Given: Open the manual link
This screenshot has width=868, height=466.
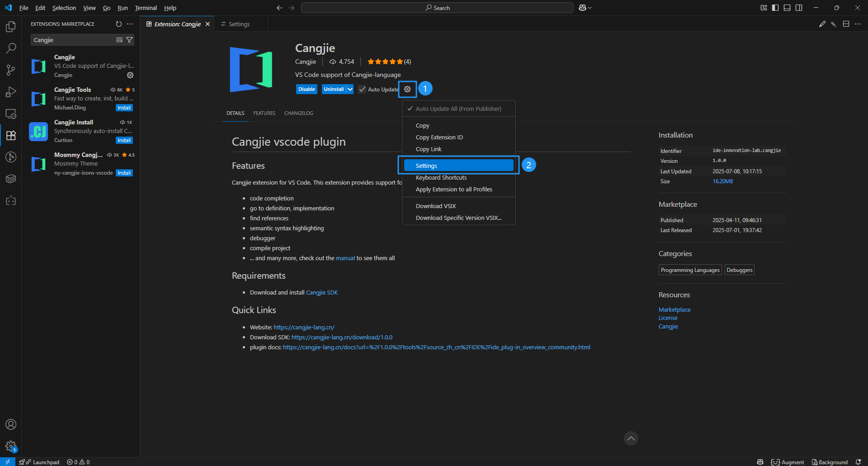Looking at the screenshot, I should [345, 258].
